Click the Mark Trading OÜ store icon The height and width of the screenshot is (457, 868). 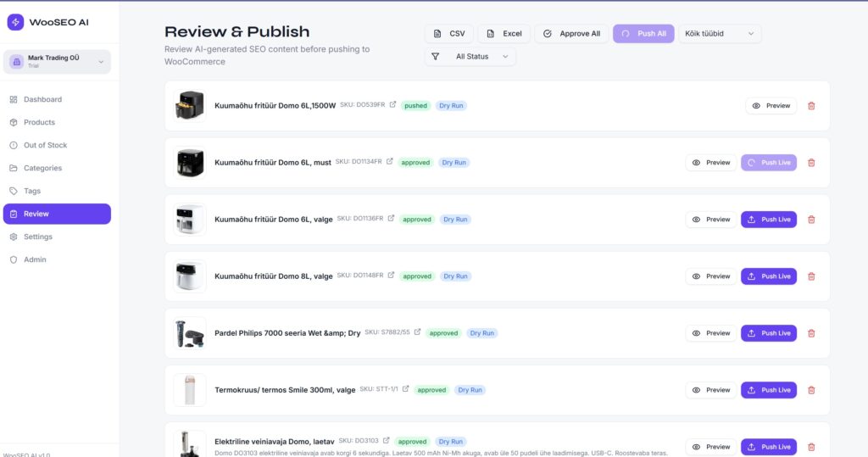17,62
